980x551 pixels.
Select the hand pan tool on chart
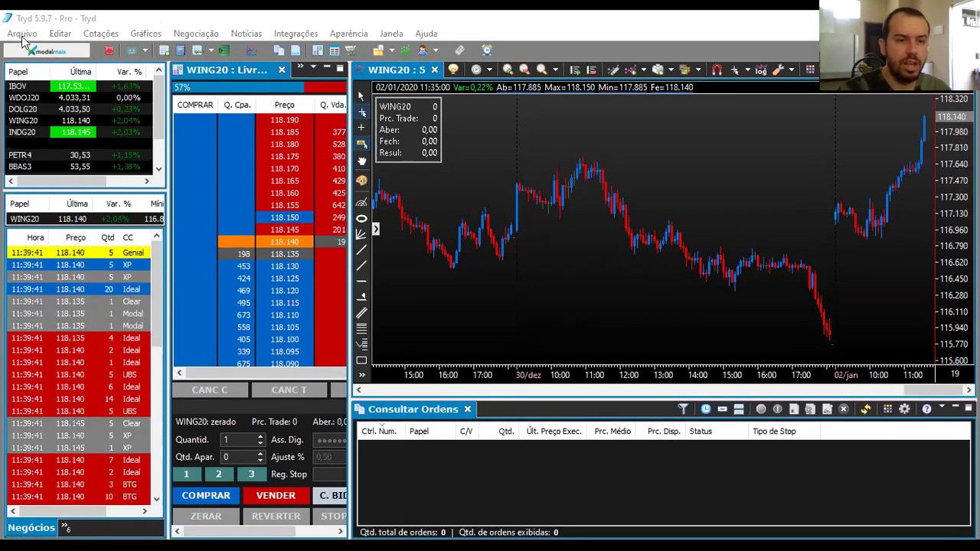(x=361, y=161)
